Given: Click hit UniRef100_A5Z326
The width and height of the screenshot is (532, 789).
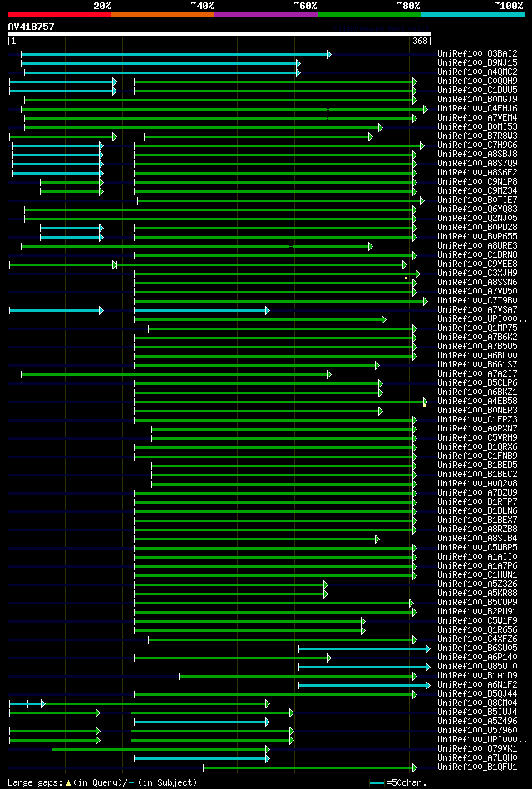Looking at the screenshot, I should pos(478,584).
